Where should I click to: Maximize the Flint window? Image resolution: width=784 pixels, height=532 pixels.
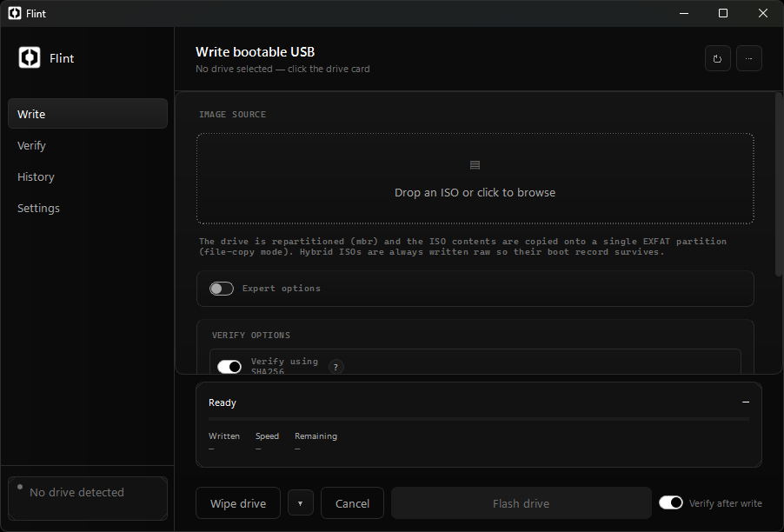click(x=723, y=13)
